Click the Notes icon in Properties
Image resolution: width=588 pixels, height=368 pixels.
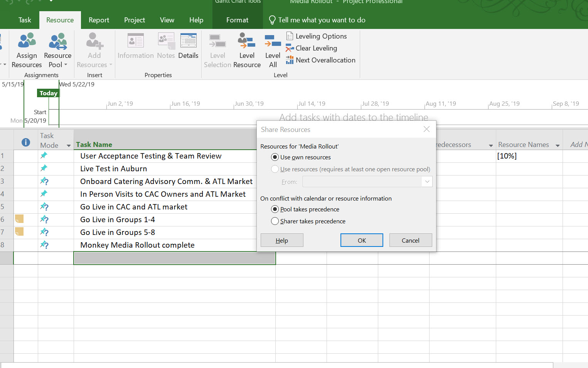166,41
